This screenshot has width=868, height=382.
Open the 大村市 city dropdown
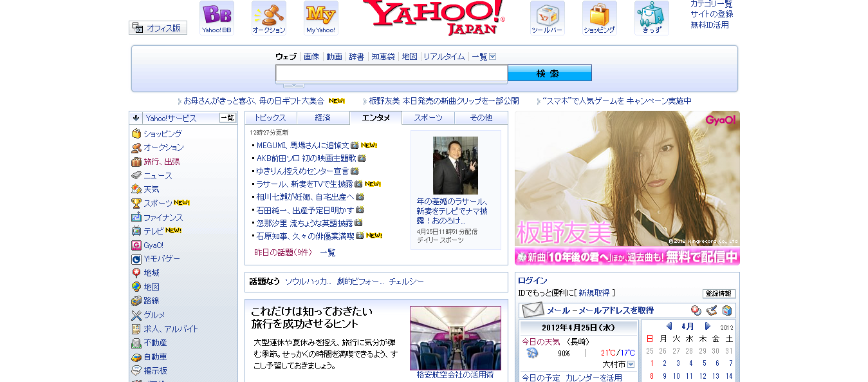pyautogui.click(x=631, y=365)
